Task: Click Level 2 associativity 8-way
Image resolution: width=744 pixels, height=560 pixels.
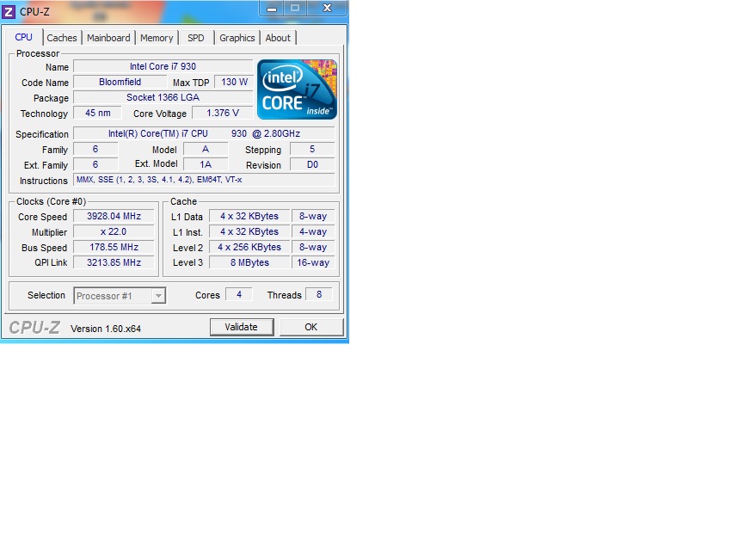Action: 313,247
